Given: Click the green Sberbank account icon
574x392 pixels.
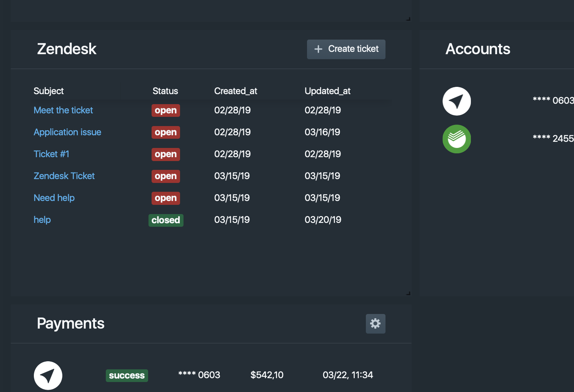Looking at the screenshot, I should point(457,139).
